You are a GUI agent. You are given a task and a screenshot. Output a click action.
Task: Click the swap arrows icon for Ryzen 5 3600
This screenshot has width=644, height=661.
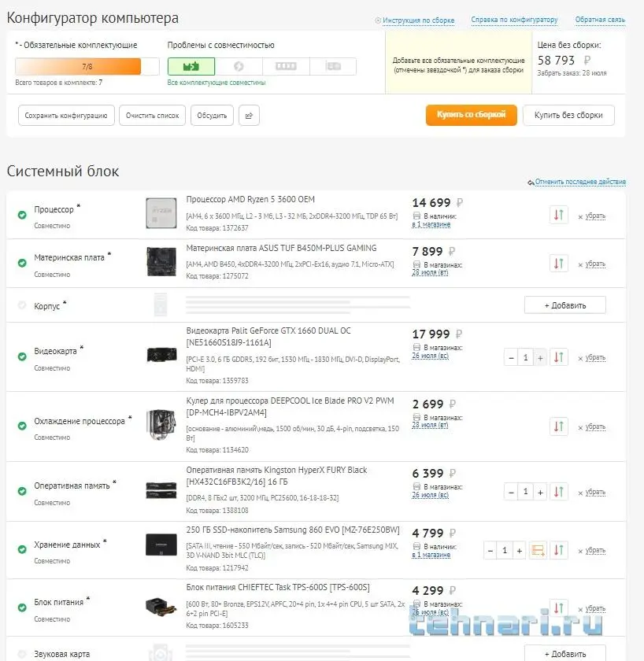558,215
